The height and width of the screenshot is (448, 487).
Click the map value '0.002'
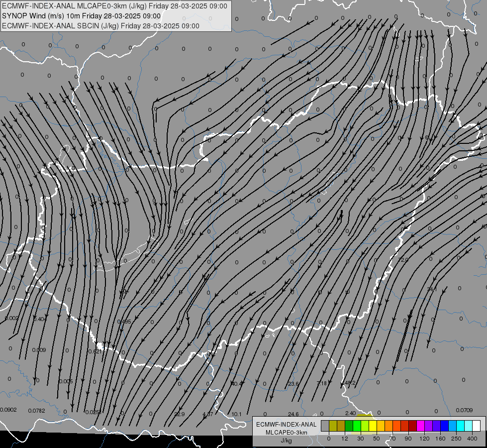(x=12, y=319)
